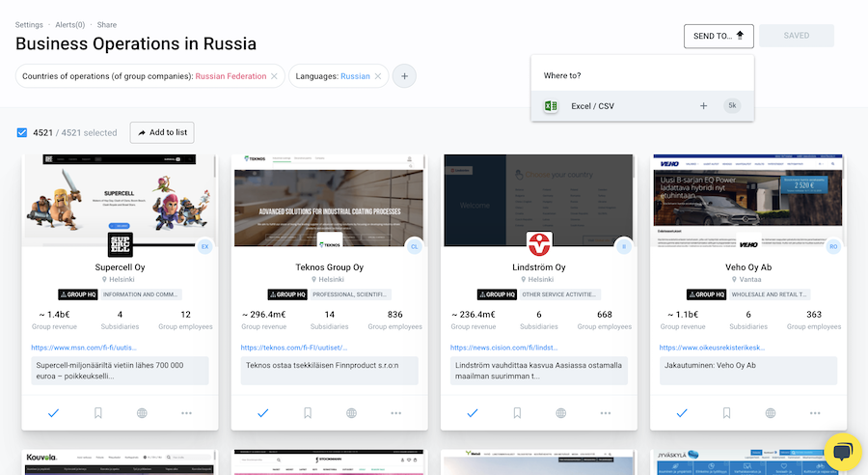Add a new filter with the plus button
This screenshot has width=868, height=475.
(x=404, y=76)
